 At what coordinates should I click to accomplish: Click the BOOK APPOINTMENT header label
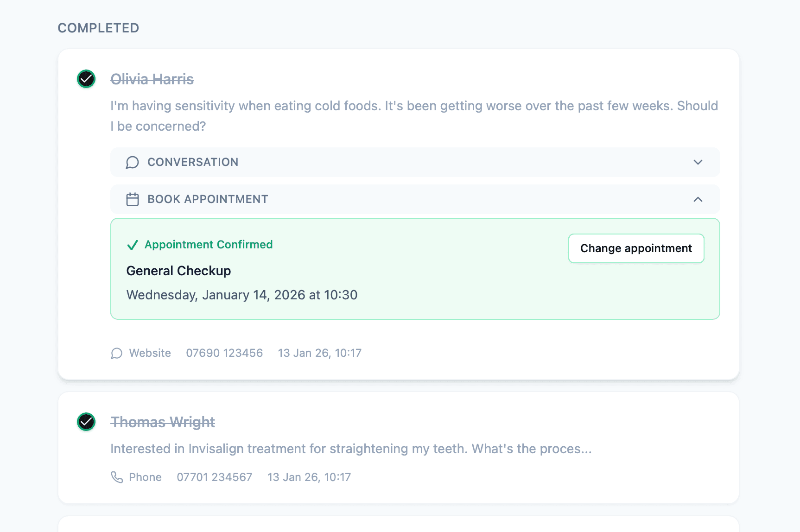[208, 199]
